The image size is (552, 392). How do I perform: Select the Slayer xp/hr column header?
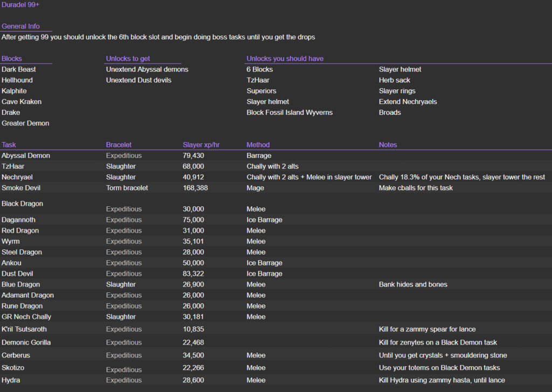tap(201, 145)
